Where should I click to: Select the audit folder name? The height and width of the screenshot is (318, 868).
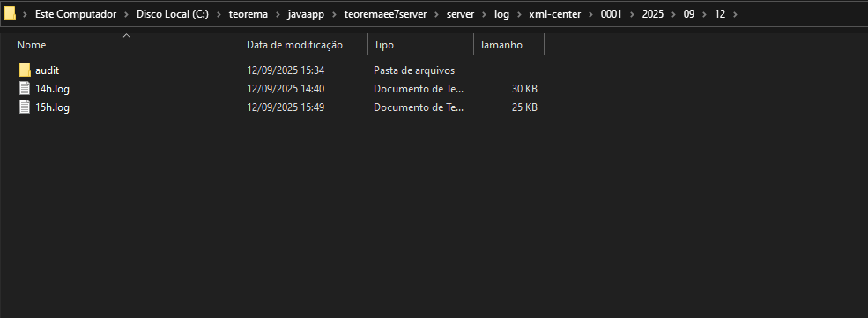pos(47,70)
